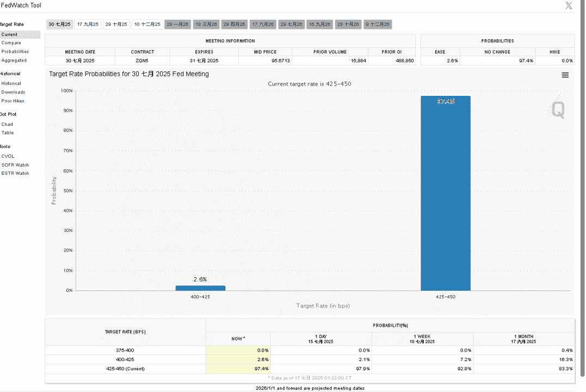
Task: Select the 18 三月26 meeting tab
Action: click(206, 24)
